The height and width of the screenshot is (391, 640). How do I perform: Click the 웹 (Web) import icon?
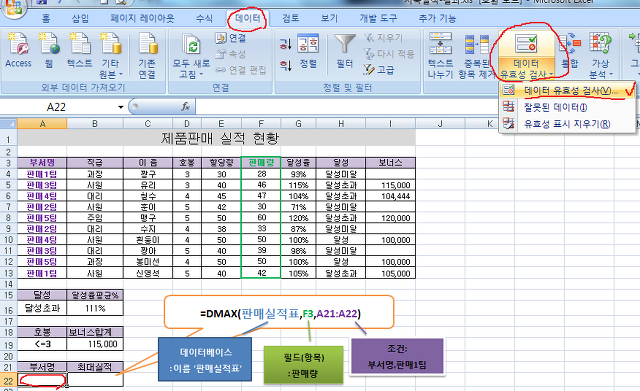49,51
